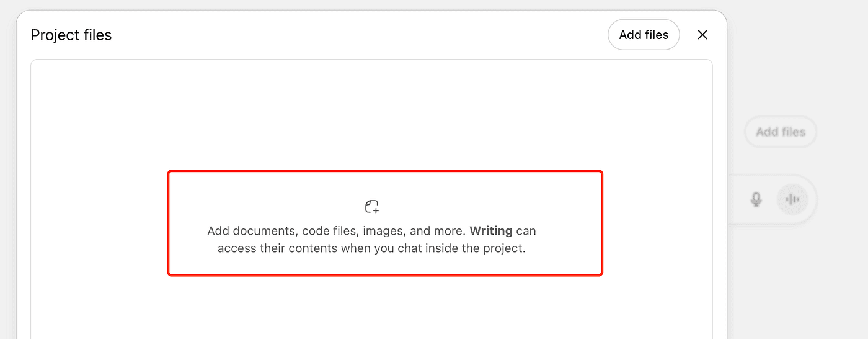
Task: Click the red highlight box's left border
Action: coord(168,222)
